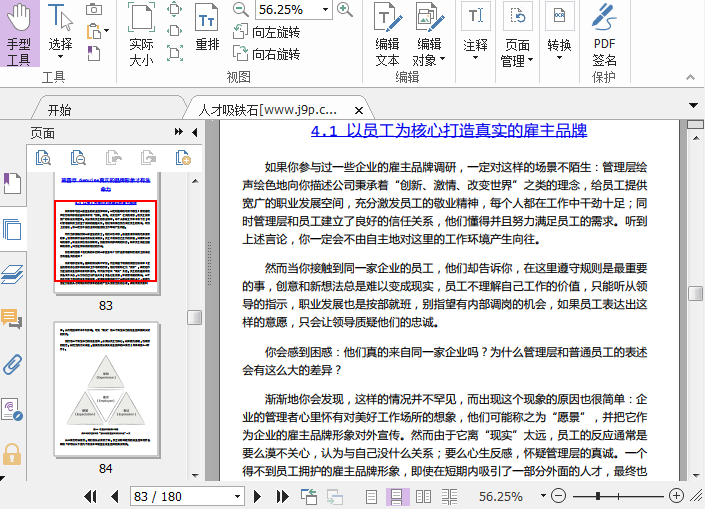Viewport: 705px width, 509px height.
Task: Enlarge page thumbnails icon
Action: pos(43,158)
